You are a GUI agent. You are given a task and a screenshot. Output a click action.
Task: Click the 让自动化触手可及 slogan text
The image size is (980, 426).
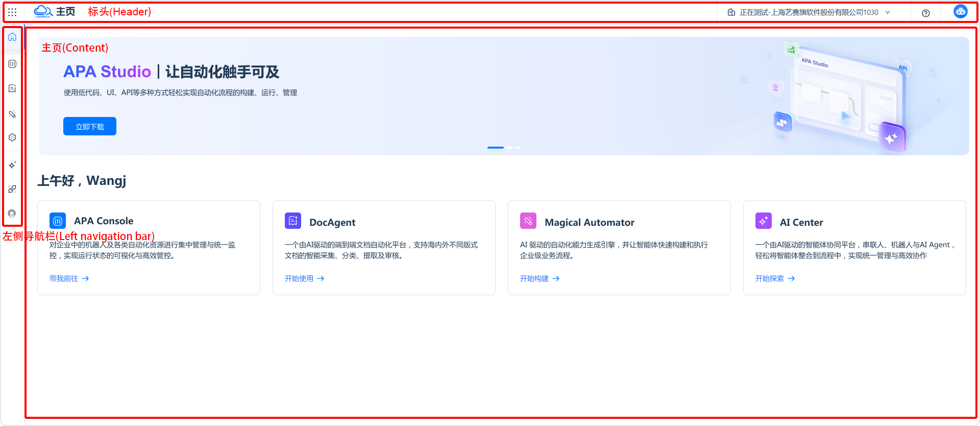[222, 72]
